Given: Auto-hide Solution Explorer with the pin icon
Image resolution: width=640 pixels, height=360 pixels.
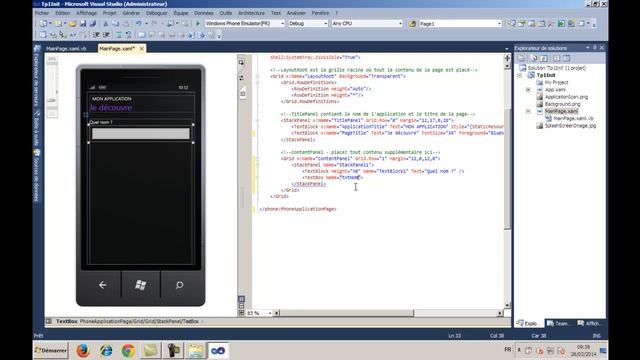Looking at the screenshot, I should tap(595, 48).
